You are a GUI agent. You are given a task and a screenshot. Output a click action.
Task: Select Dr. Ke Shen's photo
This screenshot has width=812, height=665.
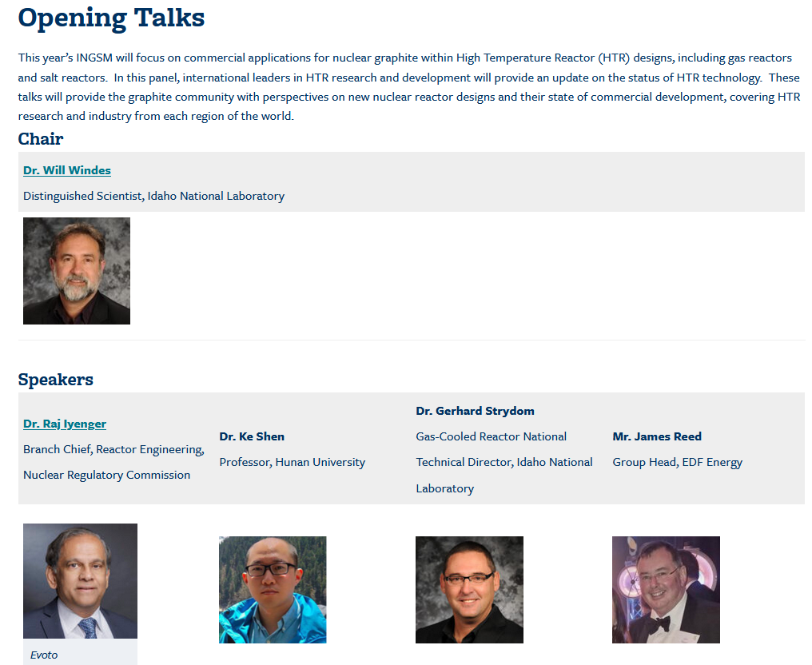pyautogui.click(x=273, y=590)
